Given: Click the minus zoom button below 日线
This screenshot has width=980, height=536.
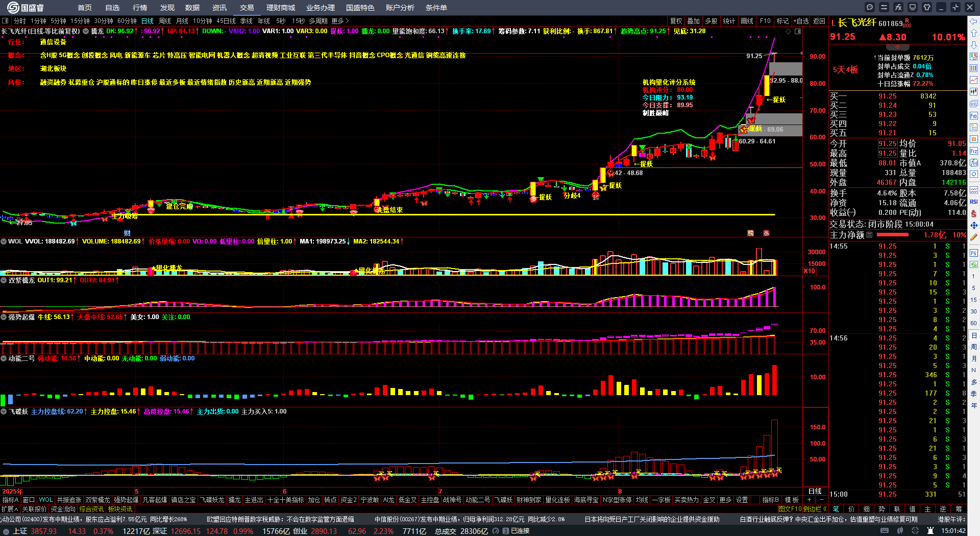Looking at the screenshot, I should click(x=822, y=500).
